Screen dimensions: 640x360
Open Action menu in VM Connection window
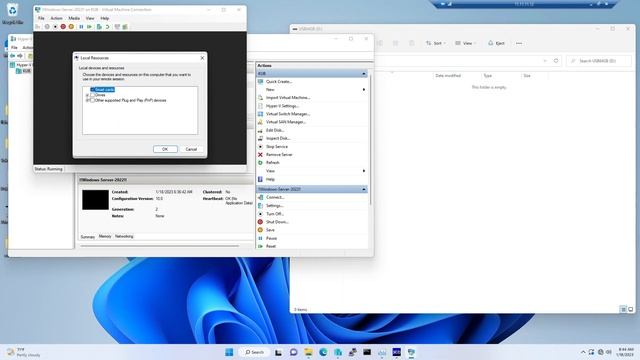pyautogui.click(x=56, y=18)
